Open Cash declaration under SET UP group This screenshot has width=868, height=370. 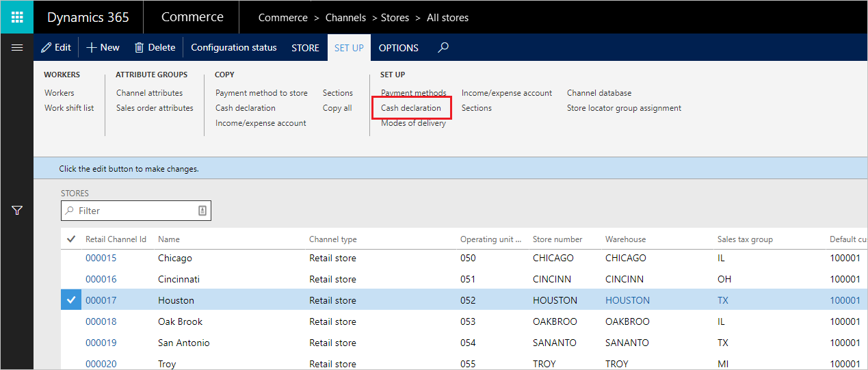pyautogui.click(x=411, y=108)
